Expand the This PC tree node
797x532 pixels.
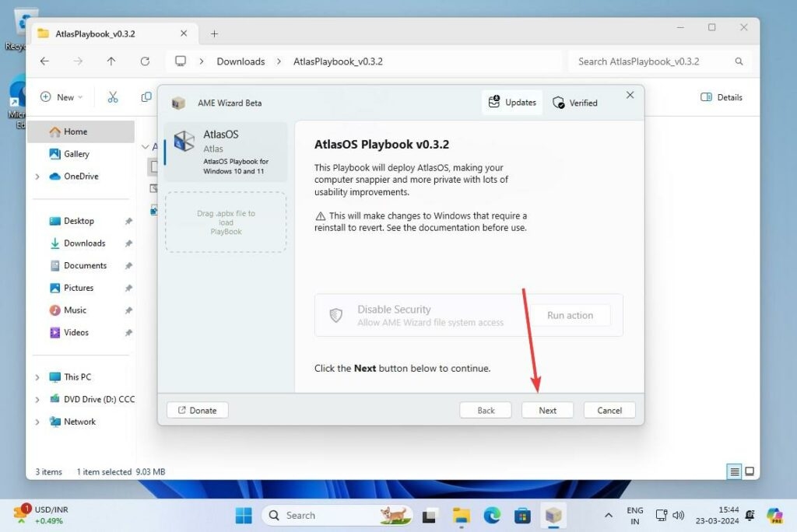click(x=37, y=377)
